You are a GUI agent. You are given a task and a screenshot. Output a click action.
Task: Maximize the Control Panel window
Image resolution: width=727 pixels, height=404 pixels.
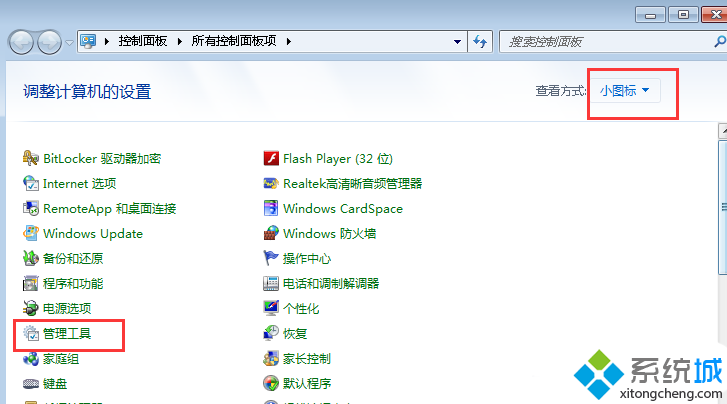point(683,15)
